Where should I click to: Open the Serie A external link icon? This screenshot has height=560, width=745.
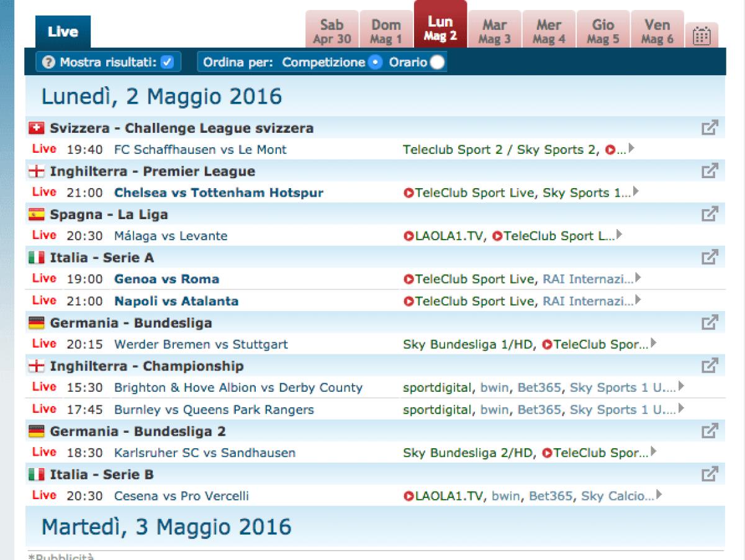[x=710, y=257]
